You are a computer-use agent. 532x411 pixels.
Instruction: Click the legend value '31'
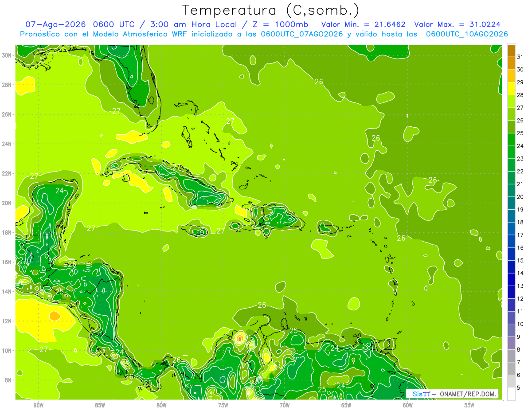coord(520,57)
